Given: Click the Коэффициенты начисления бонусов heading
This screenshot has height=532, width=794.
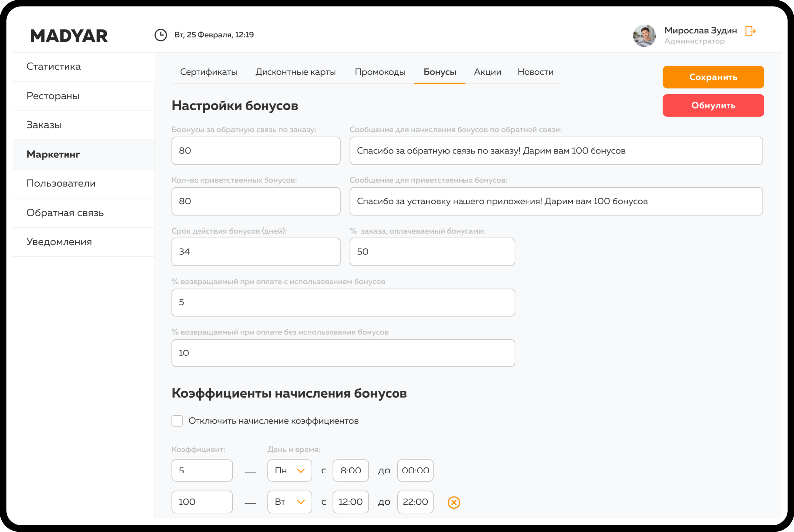Looking at the screenshot, I should point(289,393).
